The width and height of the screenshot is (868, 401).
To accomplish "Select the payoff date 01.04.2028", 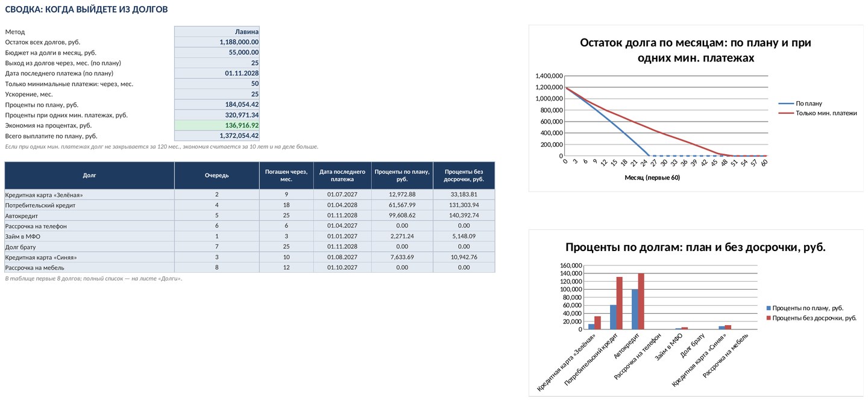I will (342, 205).
